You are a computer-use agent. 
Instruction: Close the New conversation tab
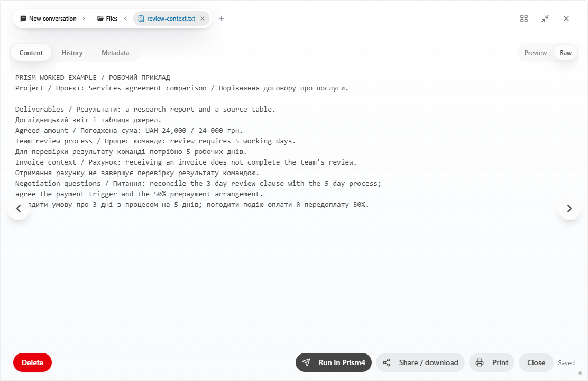84,19
